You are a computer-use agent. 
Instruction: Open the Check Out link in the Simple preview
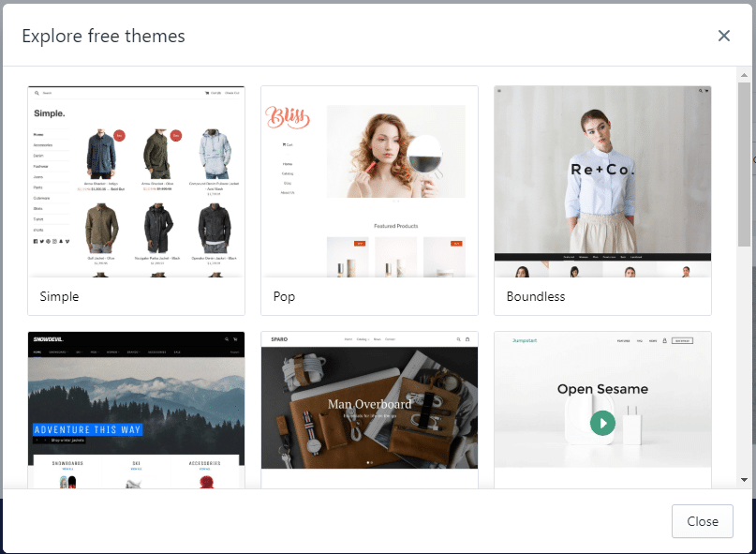tap(233, 93)
